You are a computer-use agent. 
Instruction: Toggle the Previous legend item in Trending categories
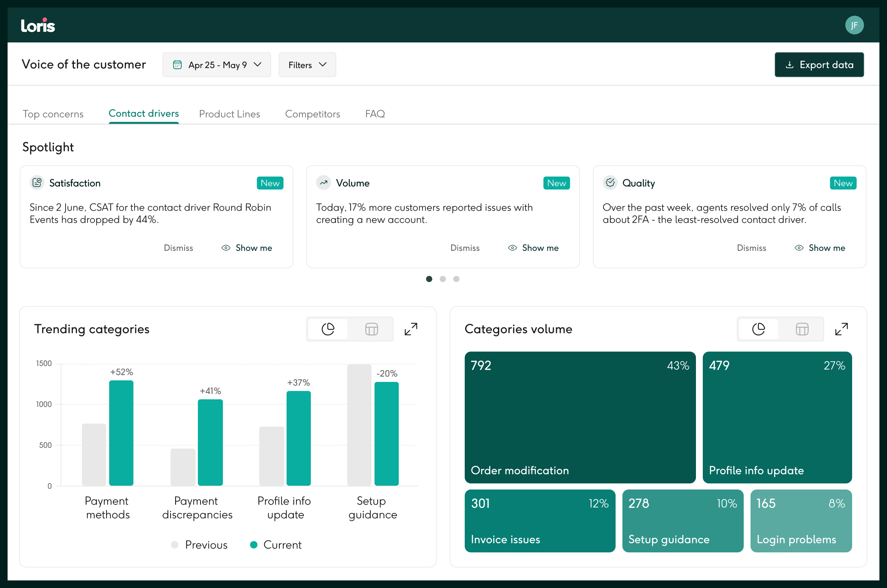pos(199,545)
